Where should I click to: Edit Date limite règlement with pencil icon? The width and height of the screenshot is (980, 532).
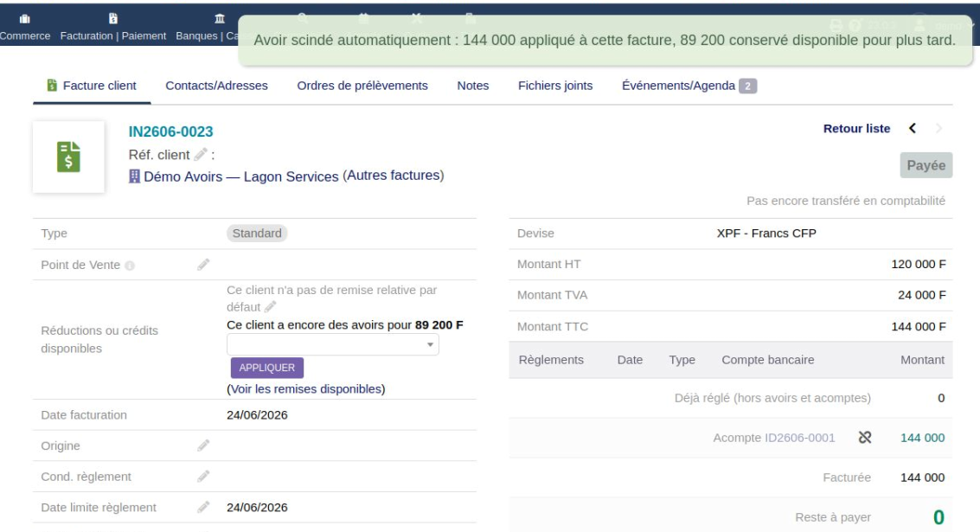click(203, 507)
